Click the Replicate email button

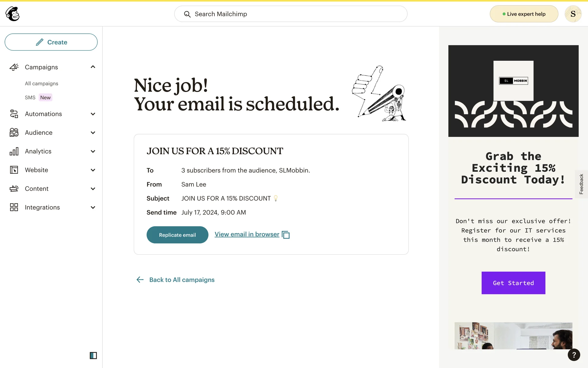177,235
